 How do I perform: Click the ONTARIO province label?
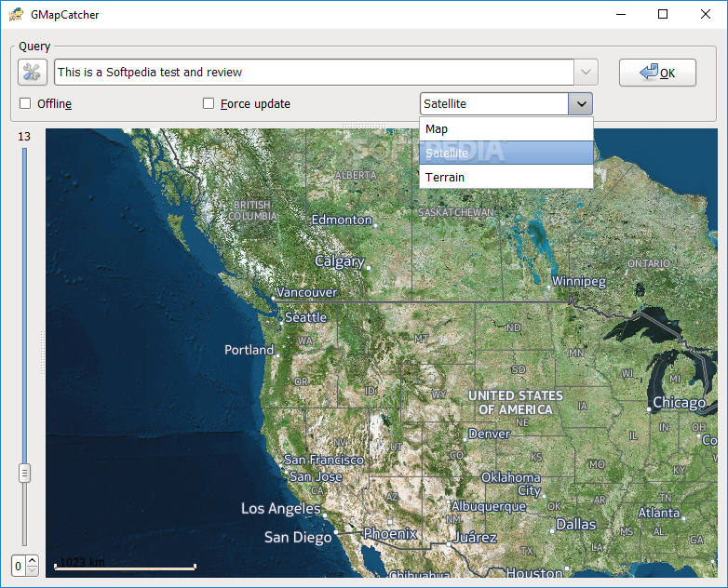click(649, 263)
